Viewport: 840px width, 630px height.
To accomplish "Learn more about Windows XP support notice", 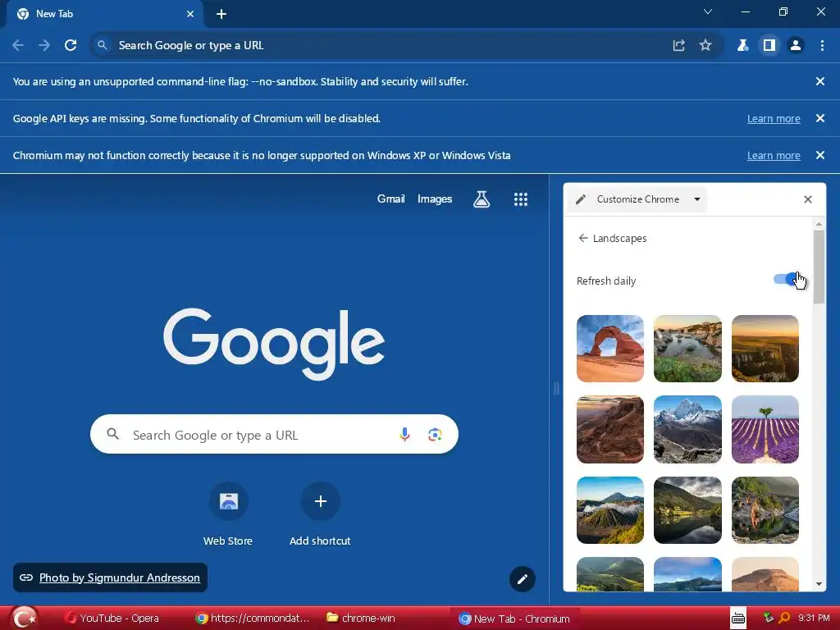I will point(774,155).
